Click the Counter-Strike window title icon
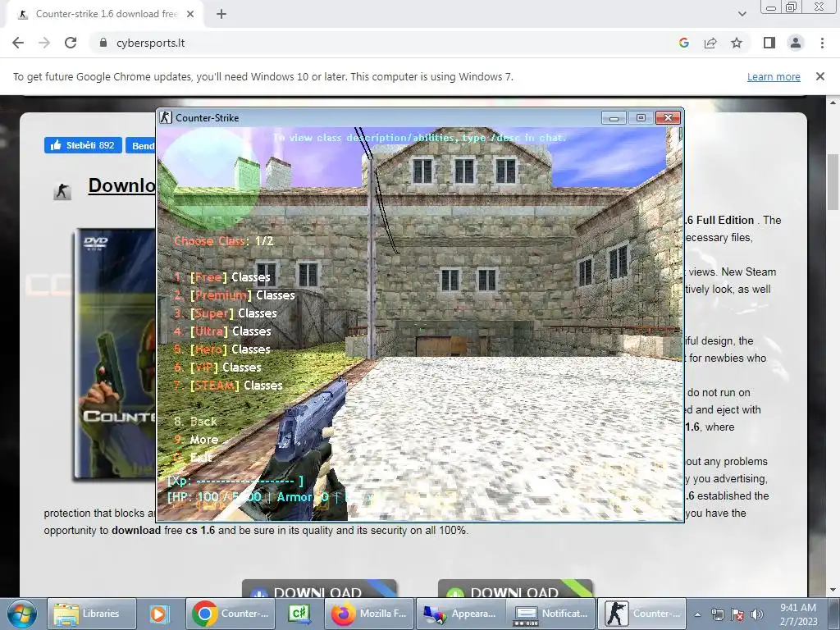This screenshot has height=630, width=840. (x=166, y=117)
